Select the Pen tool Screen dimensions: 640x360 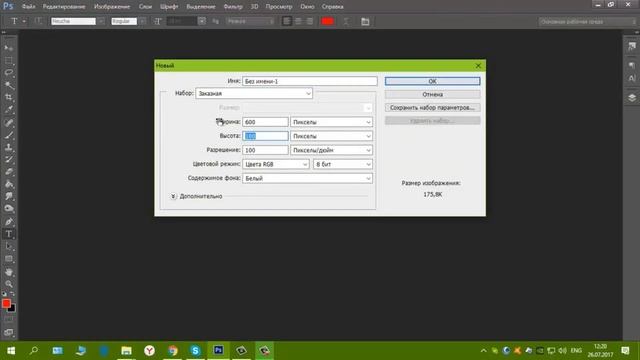(x=9, y=222)
